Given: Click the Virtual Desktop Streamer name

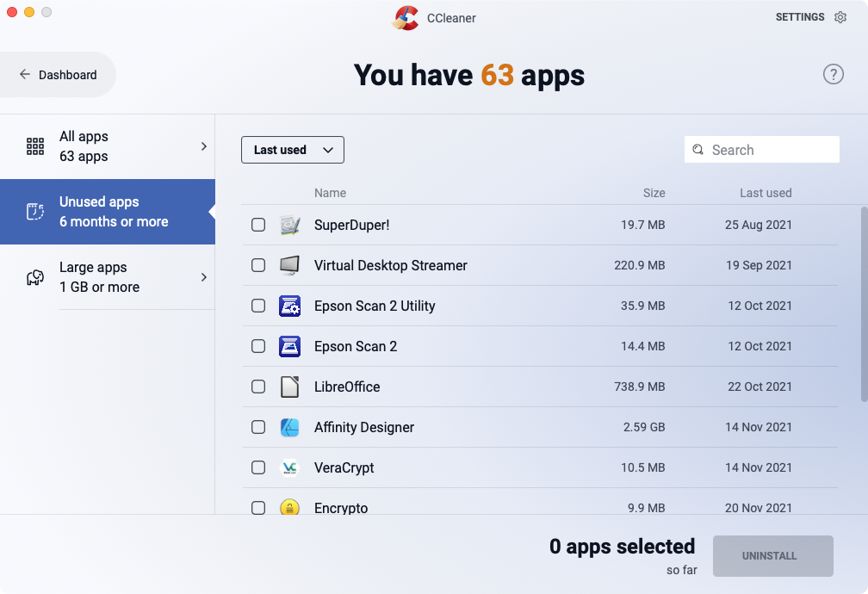Looking at the screenshot, I should coord(391,265).
